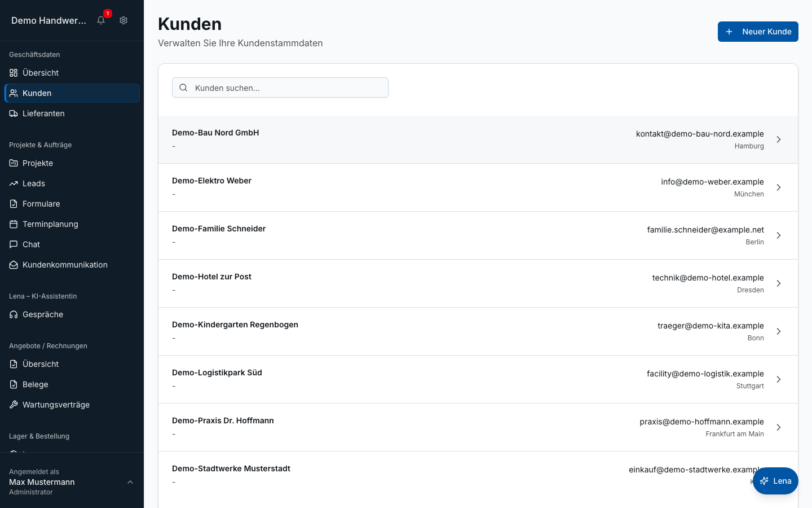
Task: Open Demo-Hotel zur Post row chevron
Action: [x=778, y=283]
